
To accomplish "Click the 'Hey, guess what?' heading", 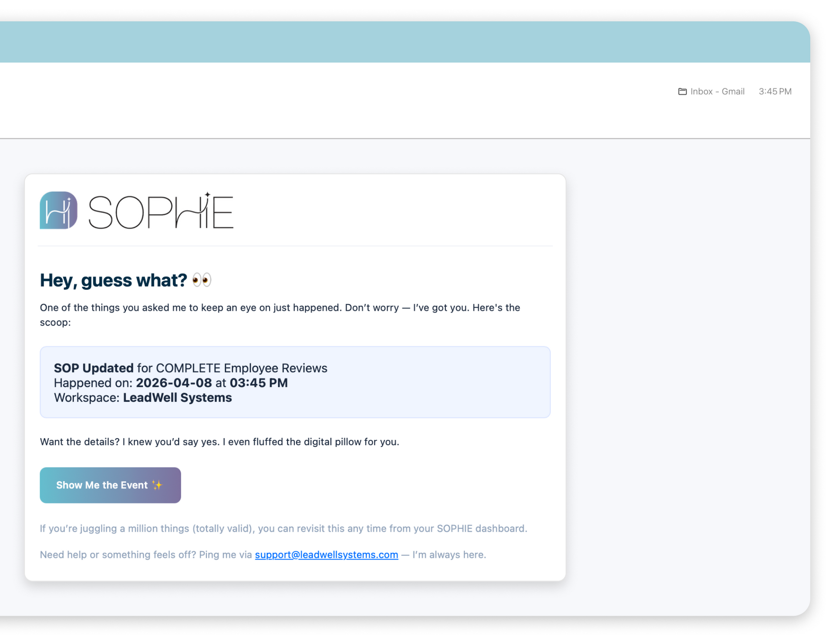I will tap(113, 280).
